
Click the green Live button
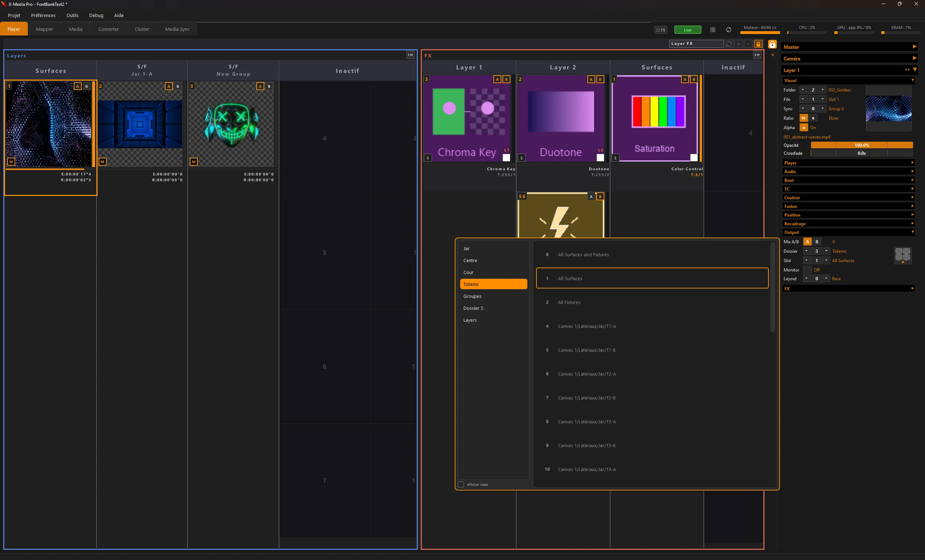click(688, 30)
